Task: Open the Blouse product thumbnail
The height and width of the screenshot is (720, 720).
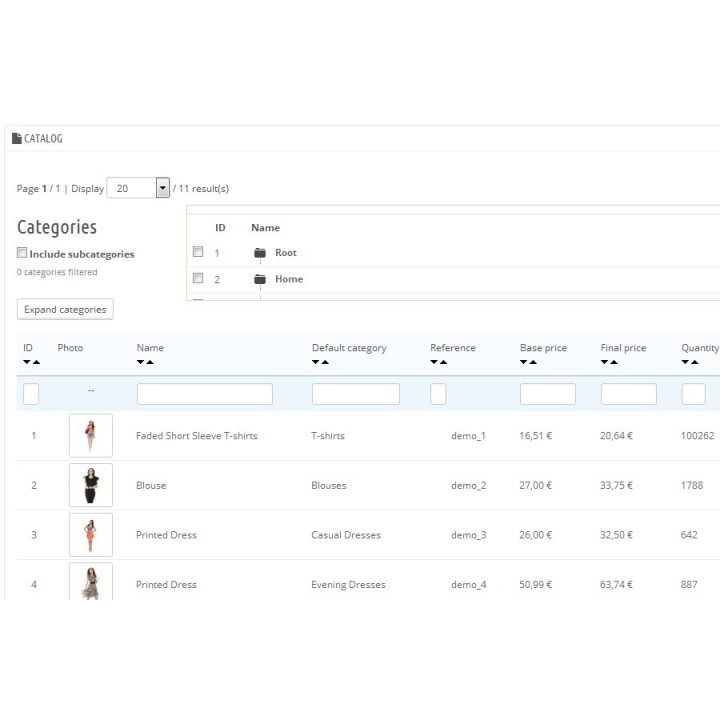Action: coord(91,485)
